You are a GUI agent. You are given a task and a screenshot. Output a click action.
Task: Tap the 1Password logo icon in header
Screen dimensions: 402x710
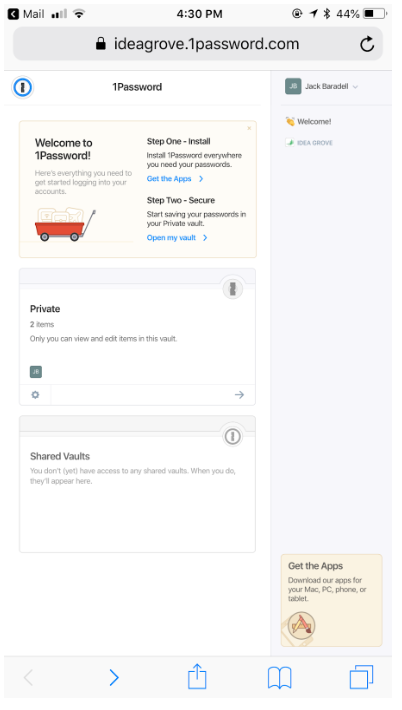tap(22, 86)
